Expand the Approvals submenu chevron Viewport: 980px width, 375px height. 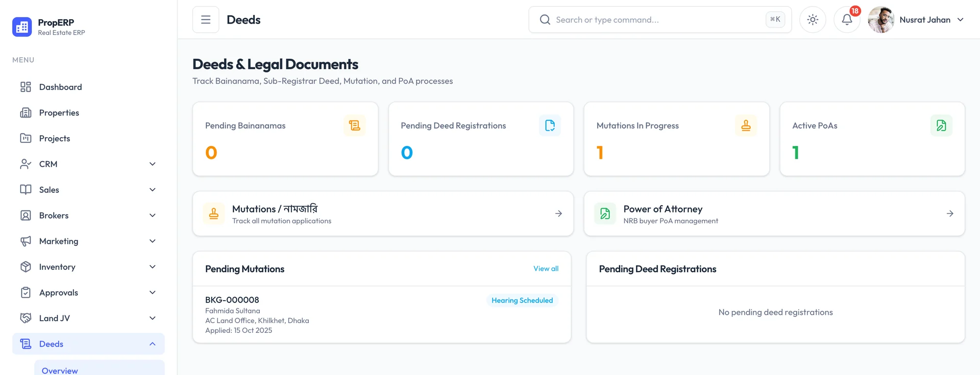(152, 292)
